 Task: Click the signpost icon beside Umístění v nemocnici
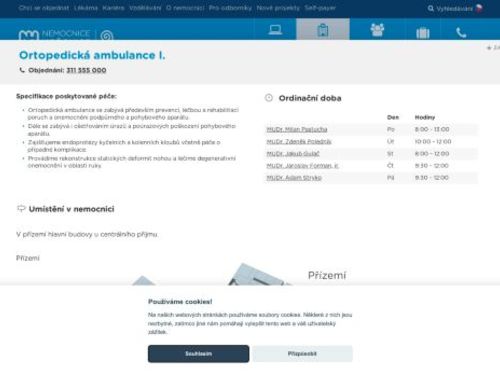(x=21, y=209)
